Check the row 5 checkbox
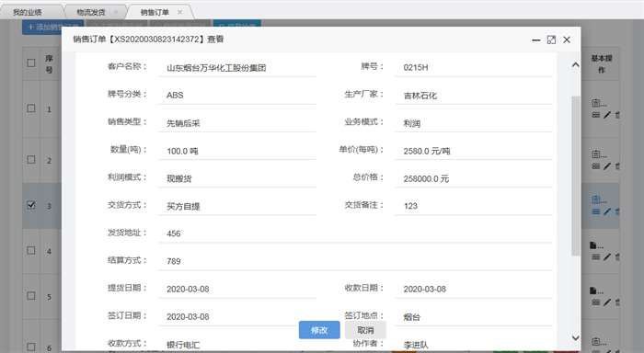 (x=31, y=296)
